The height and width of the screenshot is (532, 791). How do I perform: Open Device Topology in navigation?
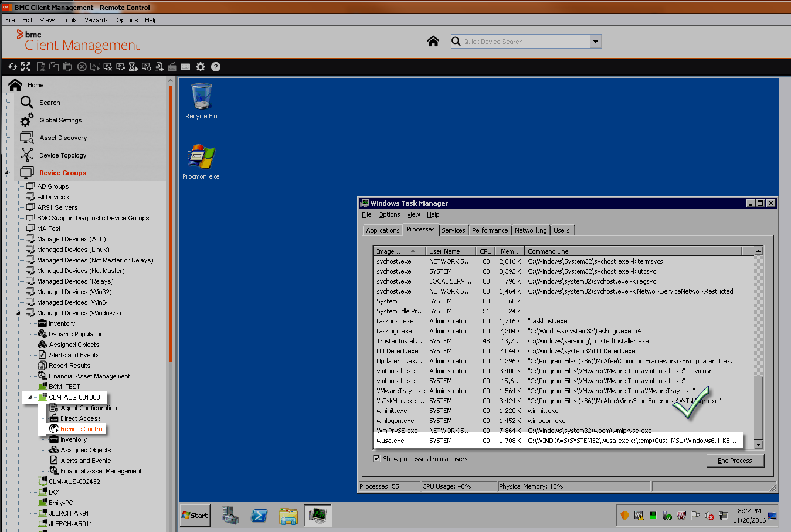(x=63, y=155)
